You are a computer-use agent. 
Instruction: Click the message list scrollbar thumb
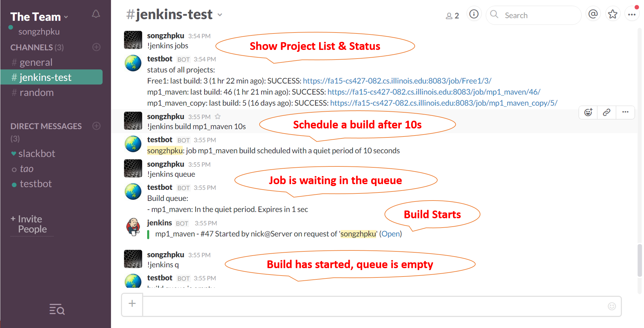click(639, 261)
